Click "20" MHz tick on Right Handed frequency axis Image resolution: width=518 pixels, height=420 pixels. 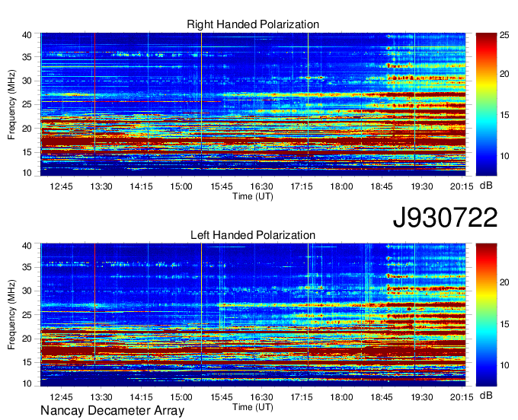(x=27, y=129)
